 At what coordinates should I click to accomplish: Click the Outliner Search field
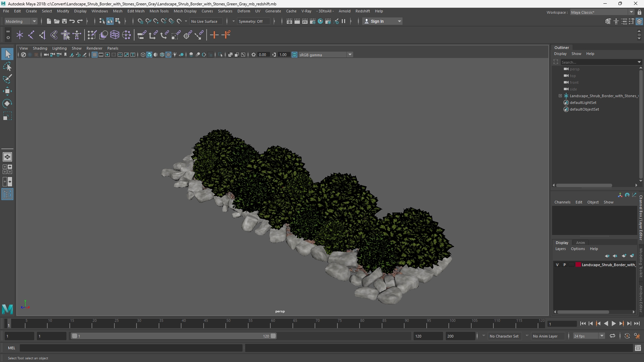click(599, 62)
